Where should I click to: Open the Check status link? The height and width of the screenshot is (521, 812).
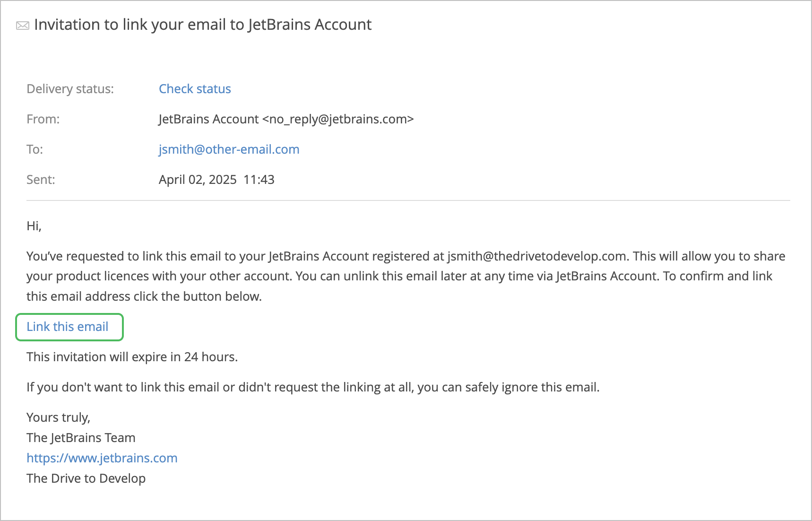195,89
